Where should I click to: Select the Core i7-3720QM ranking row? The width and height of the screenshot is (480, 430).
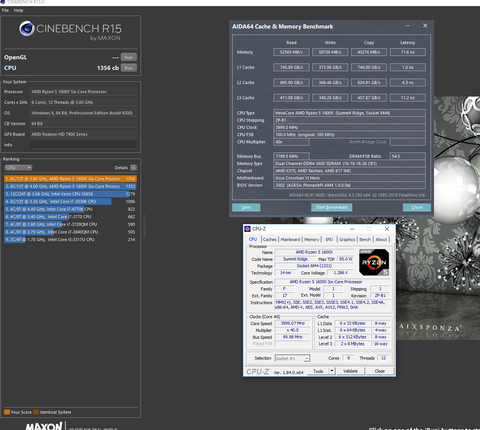click(70, 224)
